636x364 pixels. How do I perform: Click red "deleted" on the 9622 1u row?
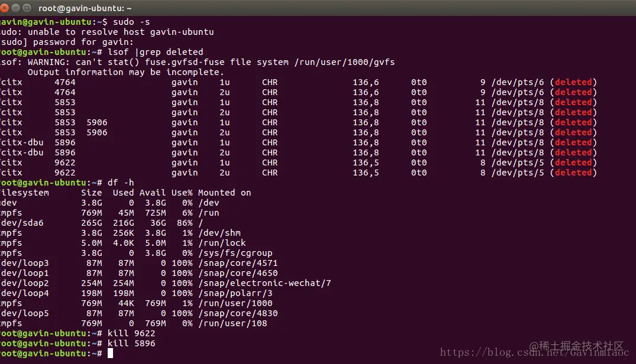573,162
